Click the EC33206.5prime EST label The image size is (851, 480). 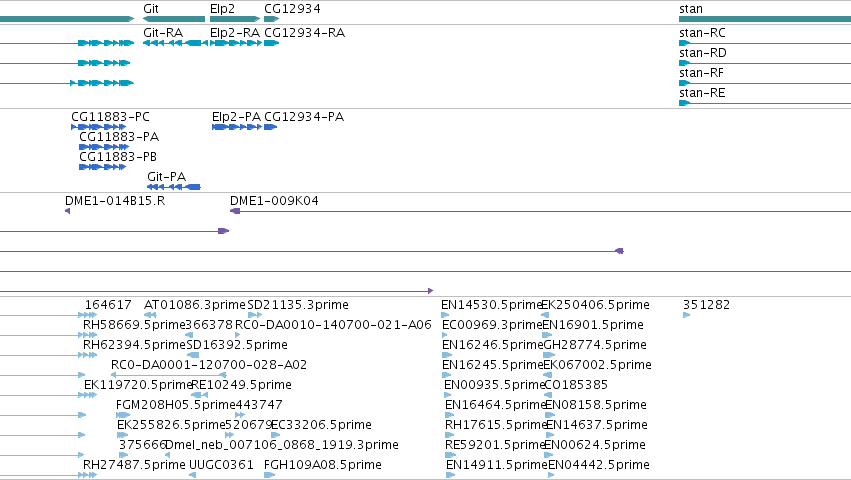321,425
